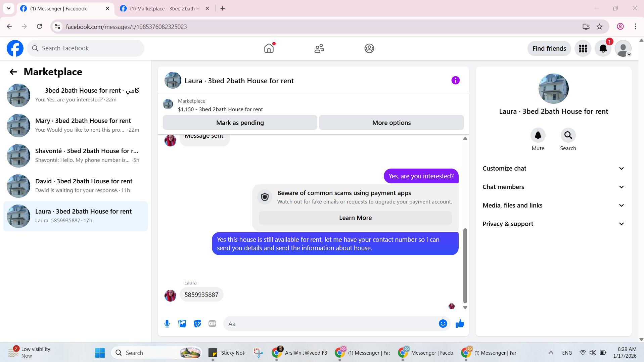The width and height of the screenshot is (644, 362).
Task: Open the Low visibility weather widget
Action: click(x=30, y=353)
